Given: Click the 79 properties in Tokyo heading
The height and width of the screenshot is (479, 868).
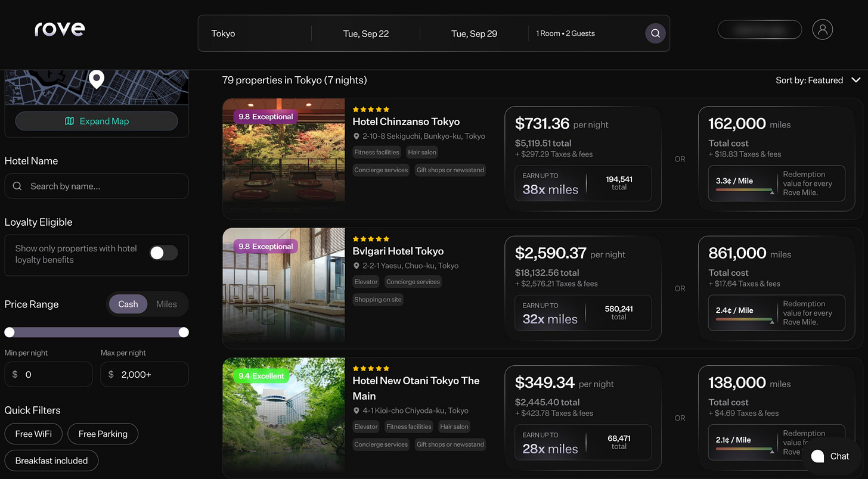Looking at the screenshot, I should (294, 80).
